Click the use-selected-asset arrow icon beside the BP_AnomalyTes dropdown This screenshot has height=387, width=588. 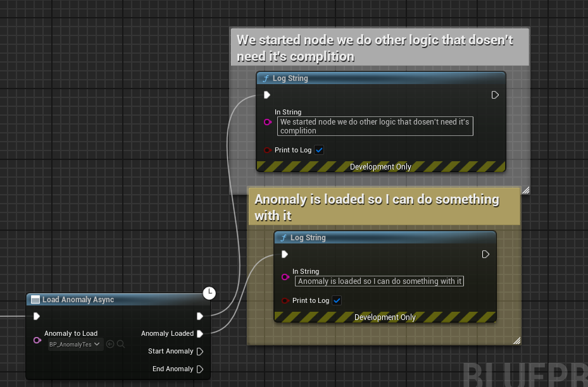[110, 345]
